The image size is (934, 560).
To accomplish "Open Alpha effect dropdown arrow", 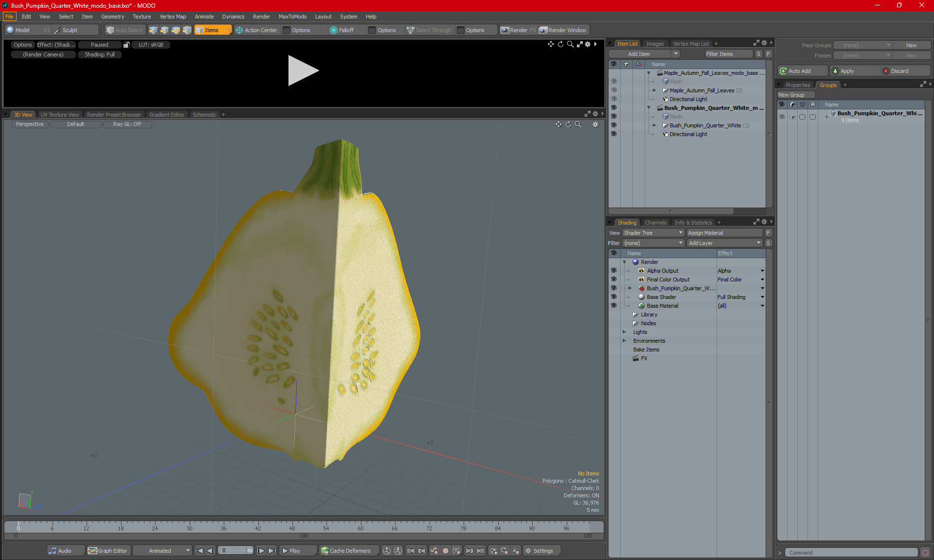I will pos(762,271).
